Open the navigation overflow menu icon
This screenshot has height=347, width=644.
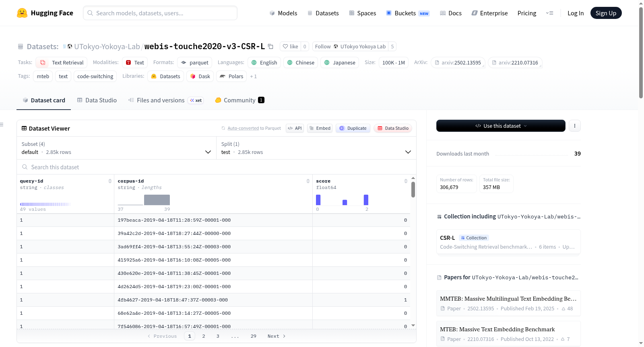click(549, 13)
